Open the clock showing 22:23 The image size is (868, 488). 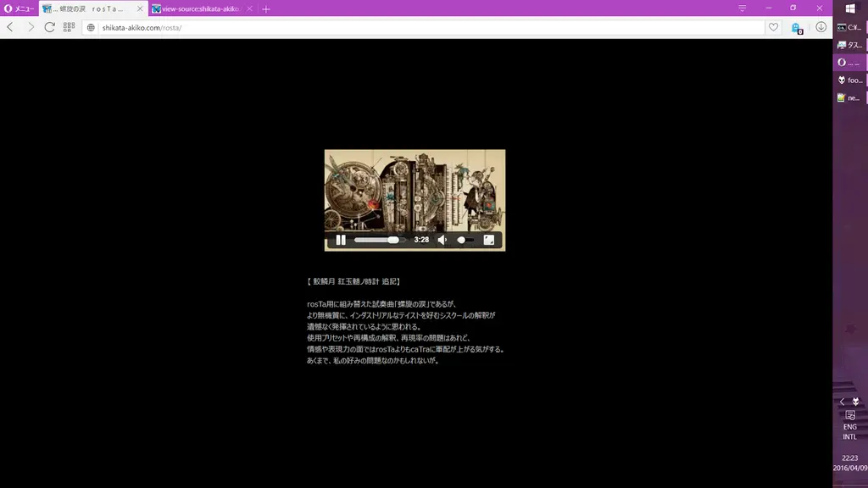point(850,463)
